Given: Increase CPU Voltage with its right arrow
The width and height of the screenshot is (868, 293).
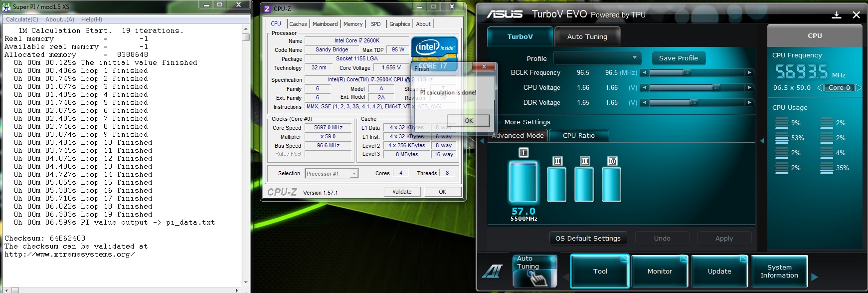Looking at the screenshot, I should pyautogui.click(x=749, y=88).
